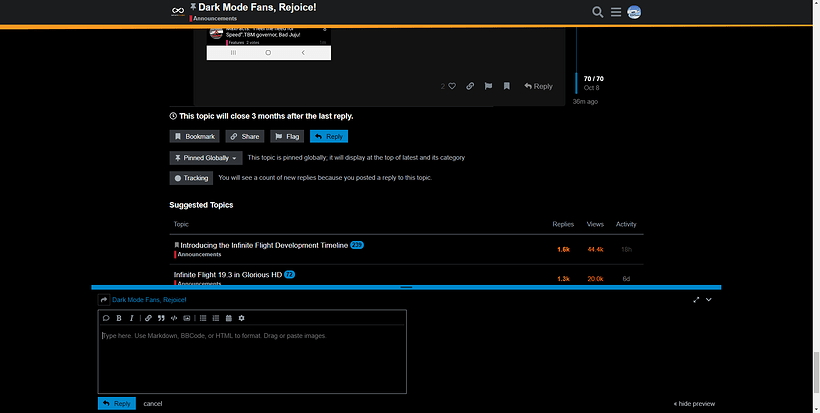
Task: Insert date with the calendar icon
Action: (229, 318)
